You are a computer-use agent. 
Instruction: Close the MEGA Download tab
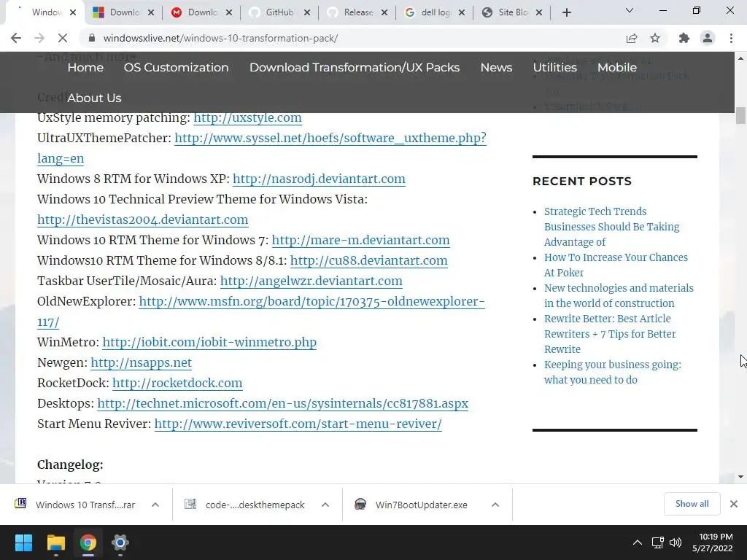coord(229,12)
